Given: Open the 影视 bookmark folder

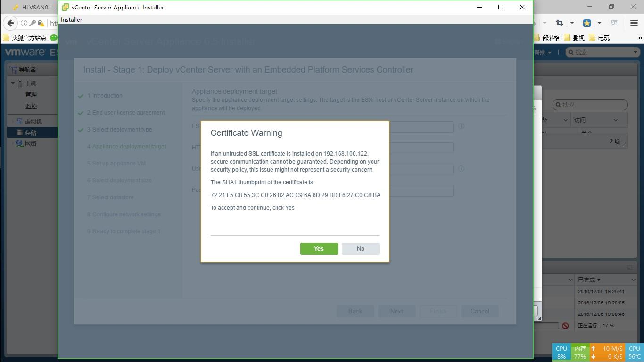Looking at the screenshot, I should pyautogui.click(x=574, y=38).
